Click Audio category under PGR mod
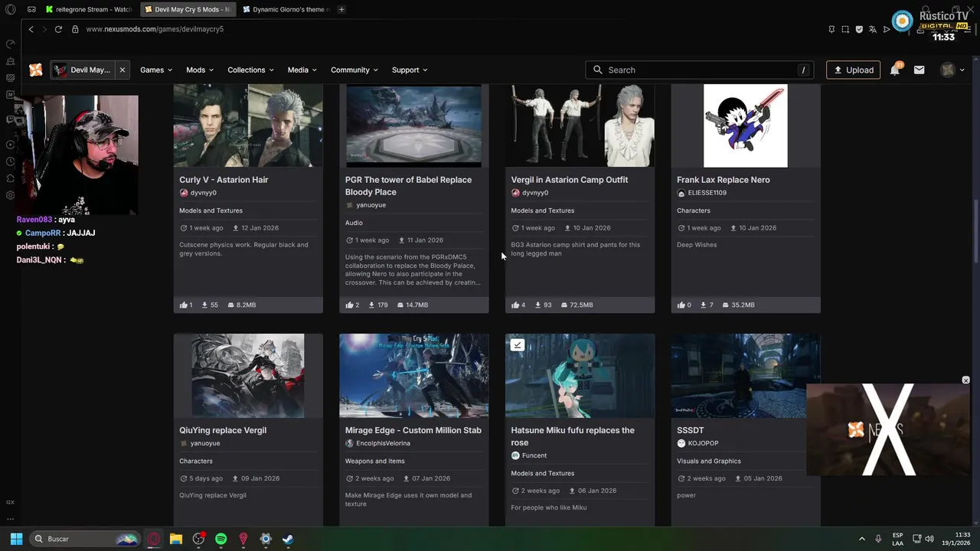This screenshot has width=980, height=551. [x=354, y=223]
